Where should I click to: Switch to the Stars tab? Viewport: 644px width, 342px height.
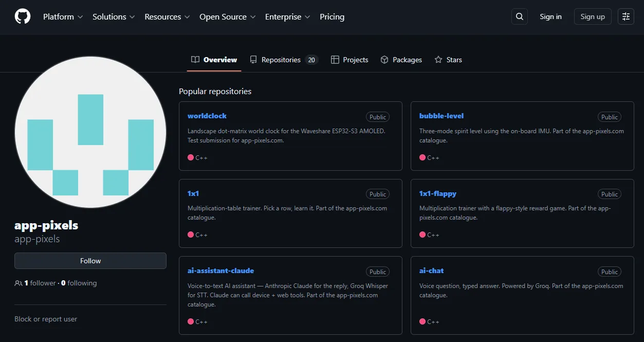pyautogui.click(x=448, y=60)
